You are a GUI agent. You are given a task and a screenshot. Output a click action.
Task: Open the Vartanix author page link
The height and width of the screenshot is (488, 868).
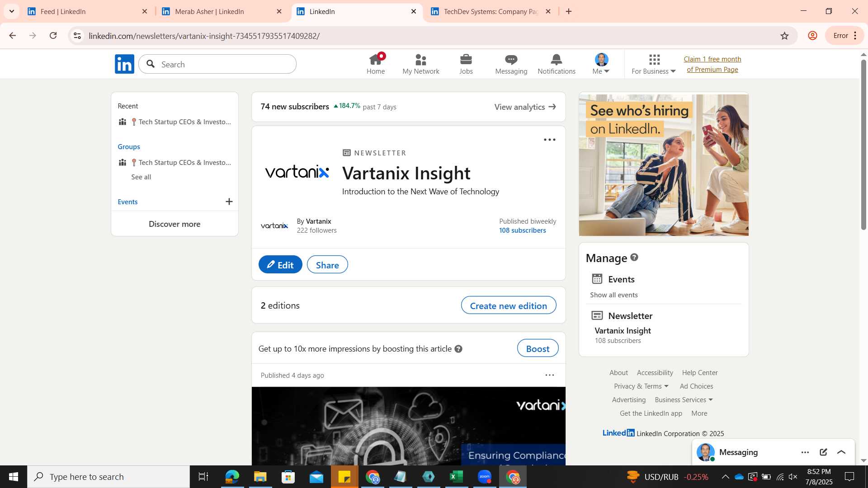(318, 221)
